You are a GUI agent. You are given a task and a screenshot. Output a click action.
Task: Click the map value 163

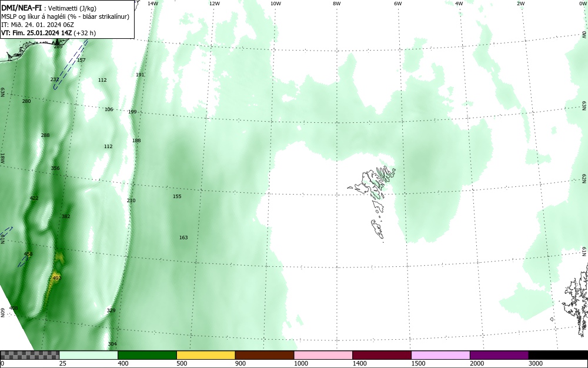point(183,237)
